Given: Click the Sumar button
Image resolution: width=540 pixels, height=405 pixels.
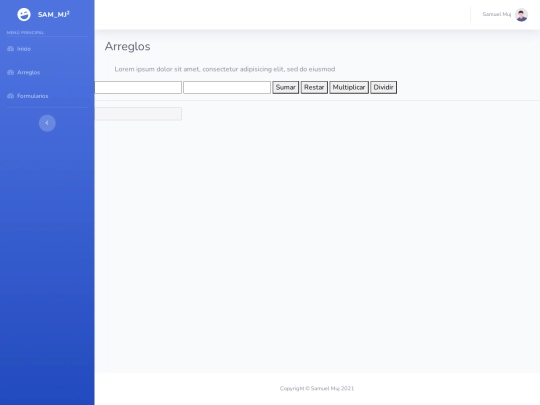Looking at the screenshot, I should tap(285, 87).
